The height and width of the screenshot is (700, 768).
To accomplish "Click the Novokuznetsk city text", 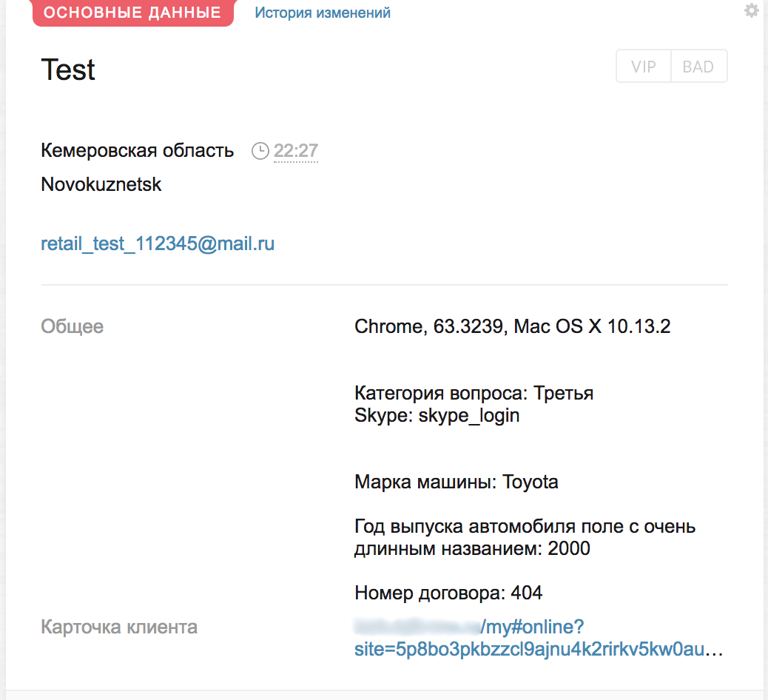I will pos(101,184).
